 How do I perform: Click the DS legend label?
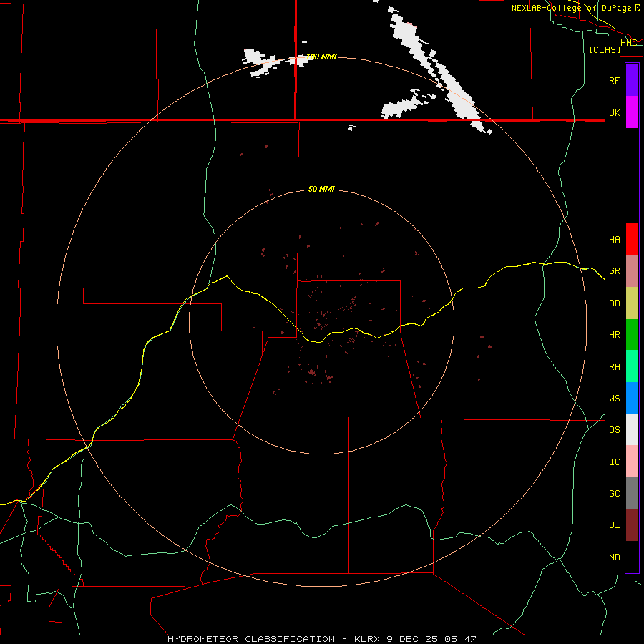[614, 429]
